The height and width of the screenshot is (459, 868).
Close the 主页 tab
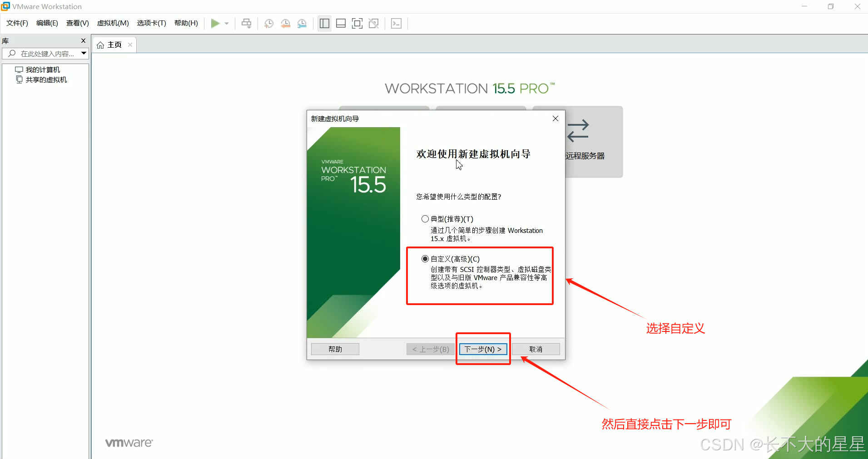pos(130,44)
